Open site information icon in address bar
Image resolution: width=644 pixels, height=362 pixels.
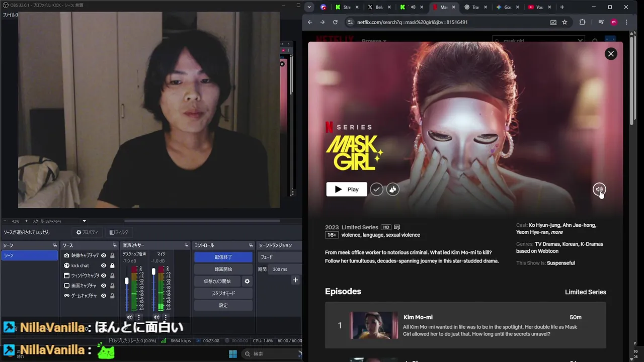[x=350, y=22]
